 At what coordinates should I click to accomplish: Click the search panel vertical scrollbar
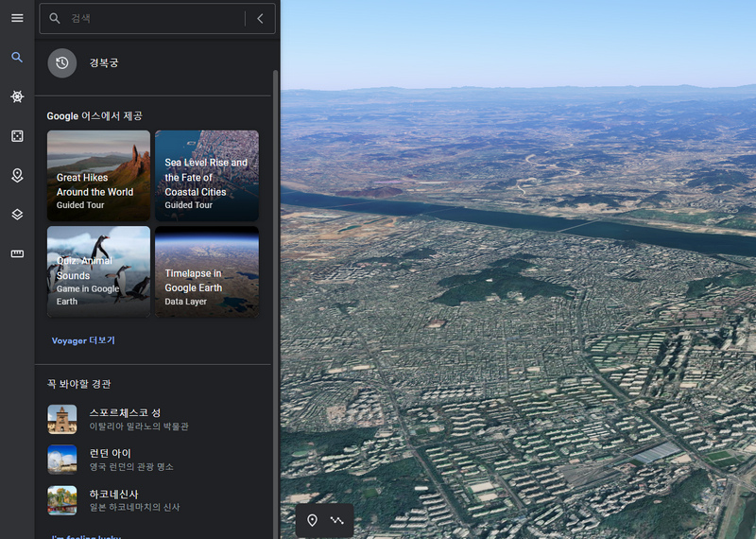pyautogui.click(x=276, y=304)
